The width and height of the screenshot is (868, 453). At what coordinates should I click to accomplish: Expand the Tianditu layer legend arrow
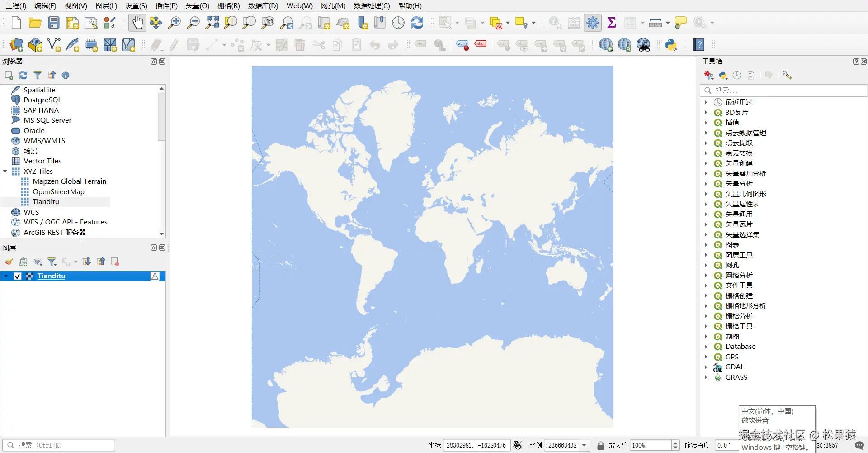(x=6, y=276)
